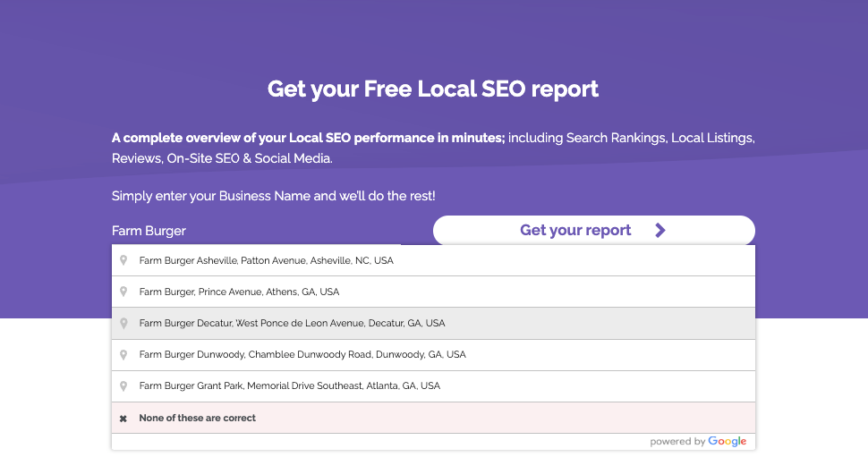
Task: Click the Get your Free Local SEO report heading
Action: coord(433,89)
